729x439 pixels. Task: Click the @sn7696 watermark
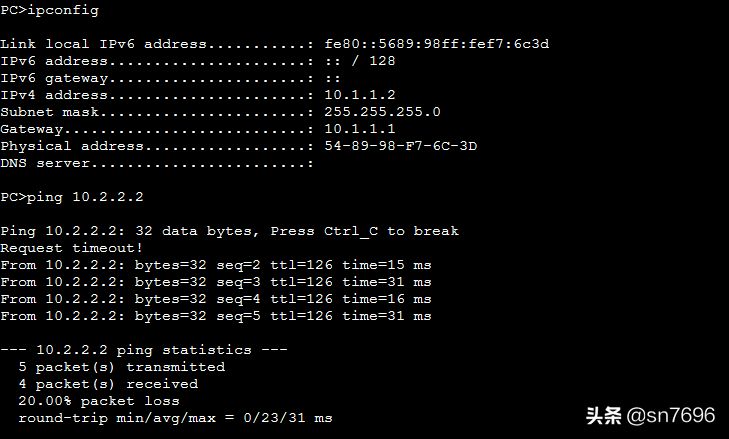coord(670,415)
